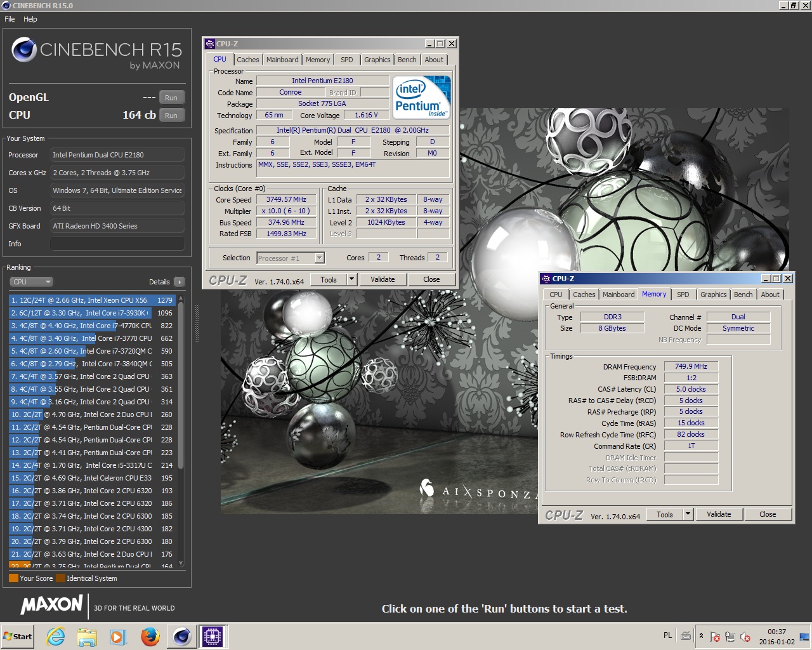Open the File menu
812x650 pixels.
coord(10,19)
